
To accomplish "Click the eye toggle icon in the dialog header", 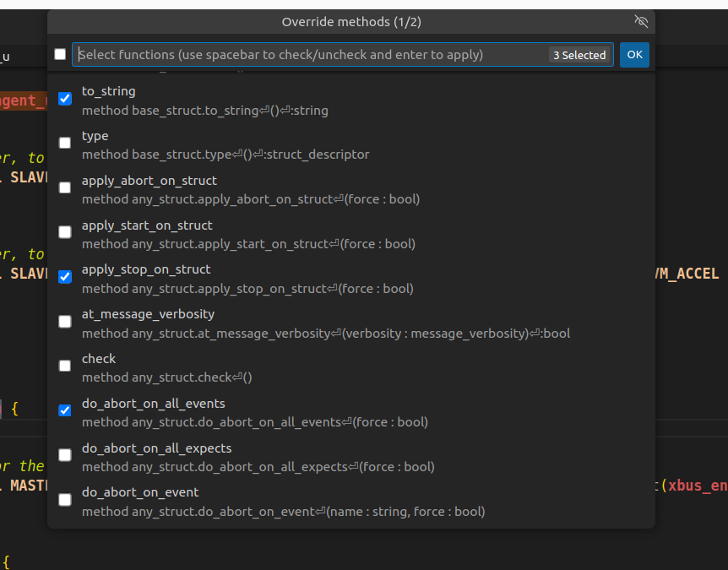I will point(641,22).
